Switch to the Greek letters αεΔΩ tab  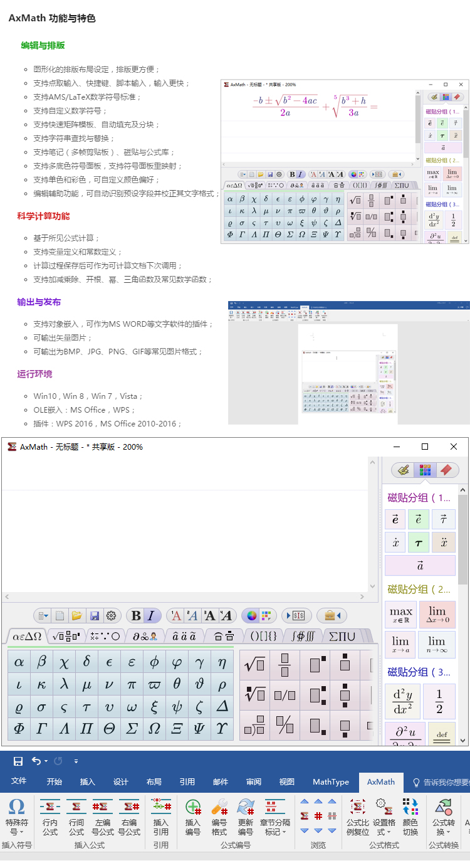tap(27, 636)
